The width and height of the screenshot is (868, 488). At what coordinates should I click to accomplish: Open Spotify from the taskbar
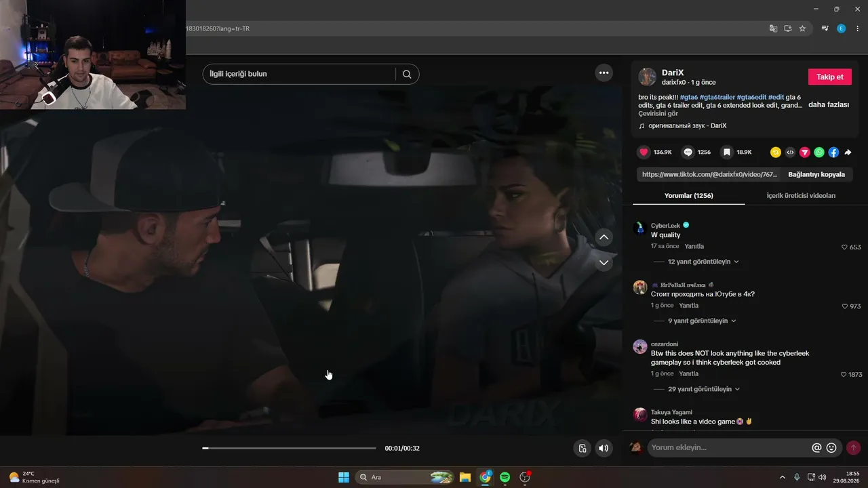(505, 477)
